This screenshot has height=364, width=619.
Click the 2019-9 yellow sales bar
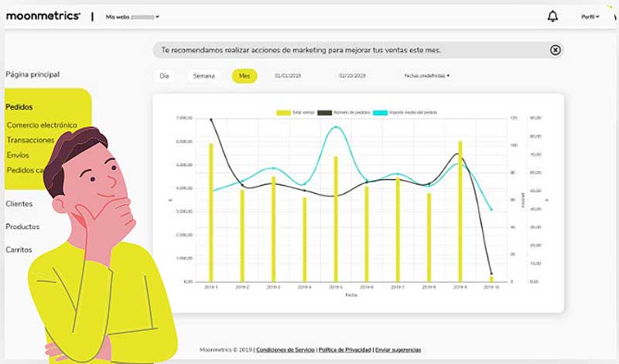click(x=460, y=212)
